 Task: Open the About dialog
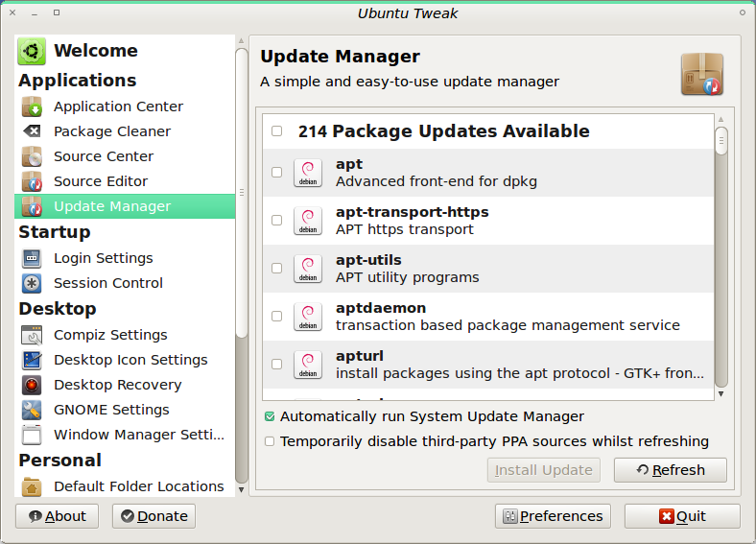[x=57, y=516]
